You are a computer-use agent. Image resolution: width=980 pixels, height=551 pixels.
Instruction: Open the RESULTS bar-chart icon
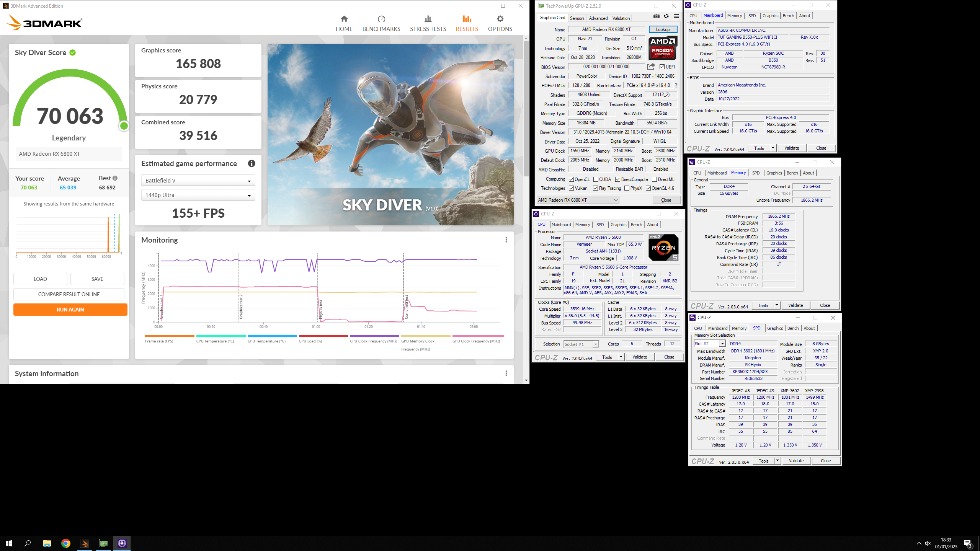(x=467, y=19)
